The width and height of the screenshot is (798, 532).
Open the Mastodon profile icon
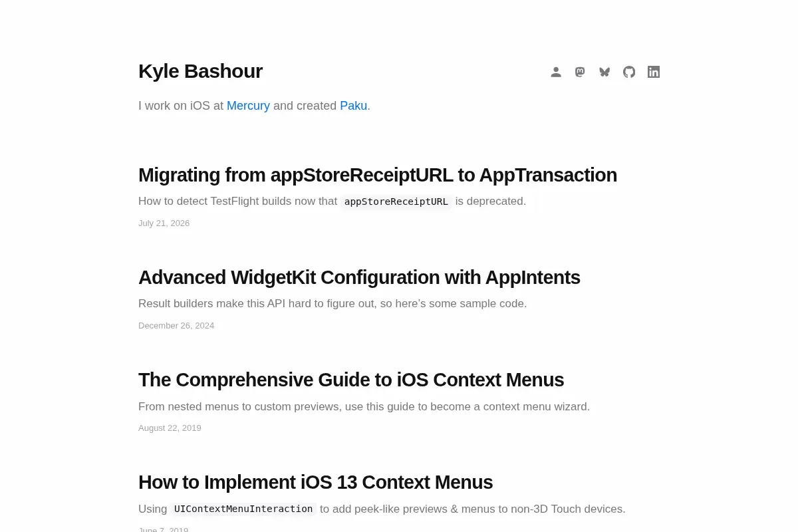point(580,72)
